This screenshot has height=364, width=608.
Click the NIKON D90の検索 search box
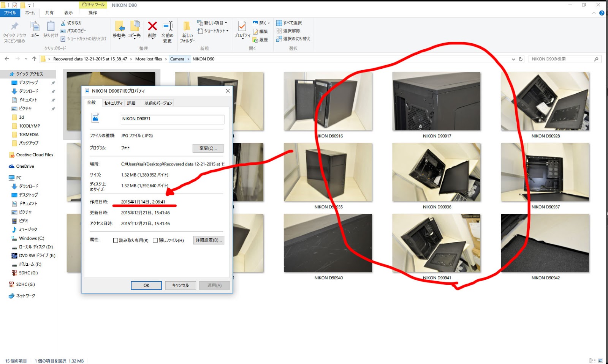coord(565,59)
